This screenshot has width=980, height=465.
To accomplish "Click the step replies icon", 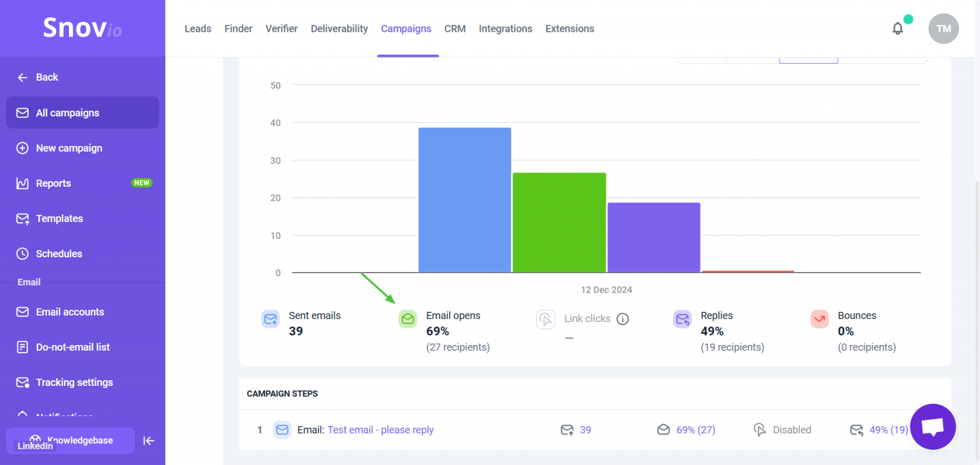I will [x=856, y=430].
